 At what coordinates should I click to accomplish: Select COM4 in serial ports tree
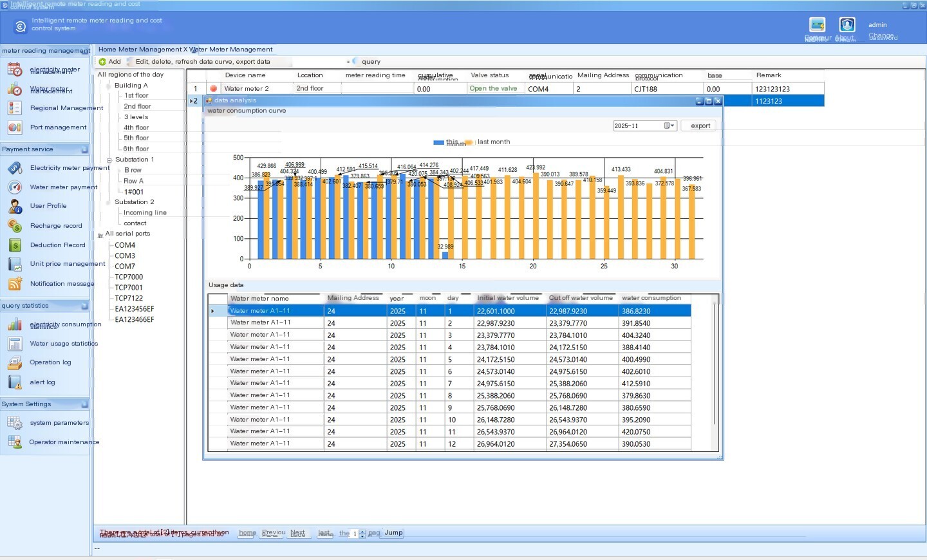125,245
